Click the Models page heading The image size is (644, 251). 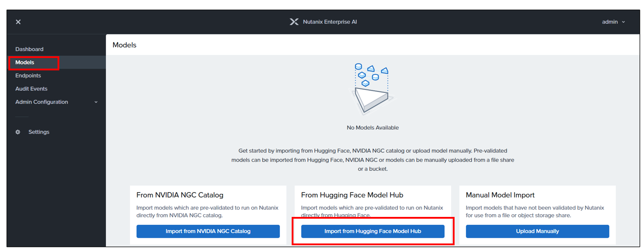point(124,45)
